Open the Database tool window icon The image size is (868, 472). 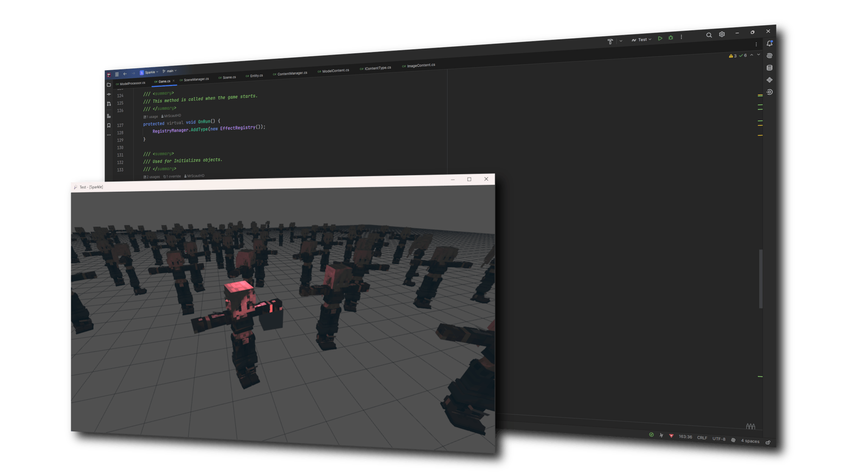[x=769, y=68]
